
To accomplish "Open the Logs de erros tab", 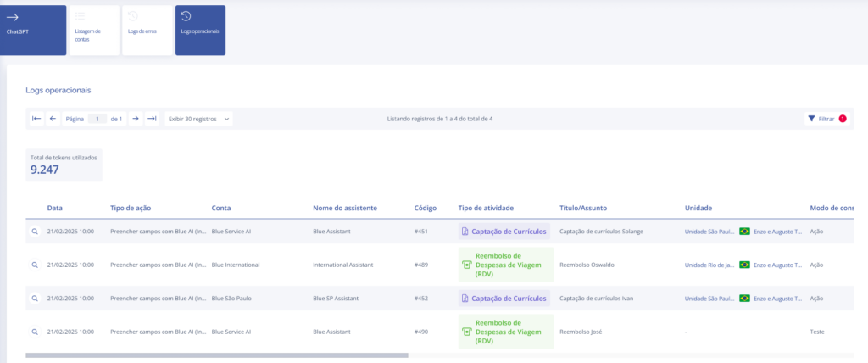I will point(147,30).
